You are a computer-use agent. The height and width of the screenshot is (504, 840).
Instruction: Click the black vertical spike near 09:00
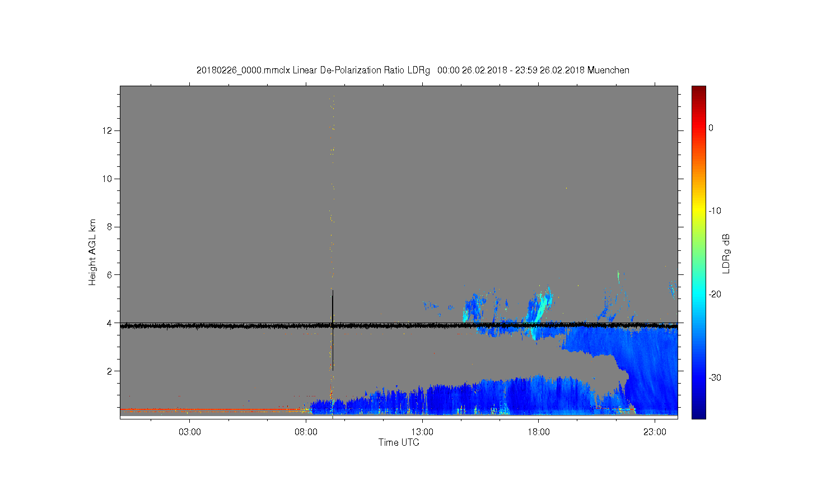[333, 330]
